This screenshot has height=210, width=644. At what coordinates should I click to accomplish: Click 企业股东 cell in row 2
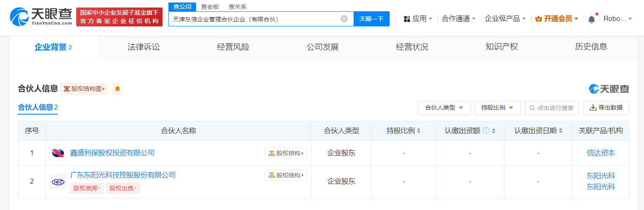pos(341,182)
